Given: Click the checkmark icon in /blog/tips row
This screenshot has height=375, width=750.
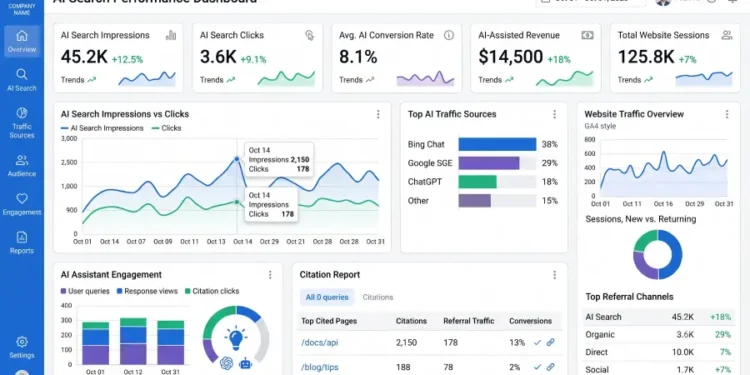Looking at the screenshot, I should (x=538, y=367).
